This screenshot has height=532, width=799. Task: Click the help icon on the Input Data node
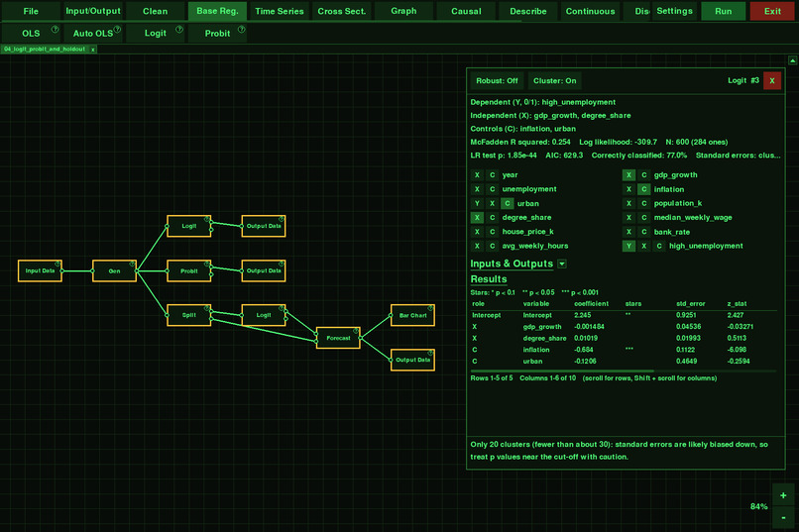pos(57,264)
